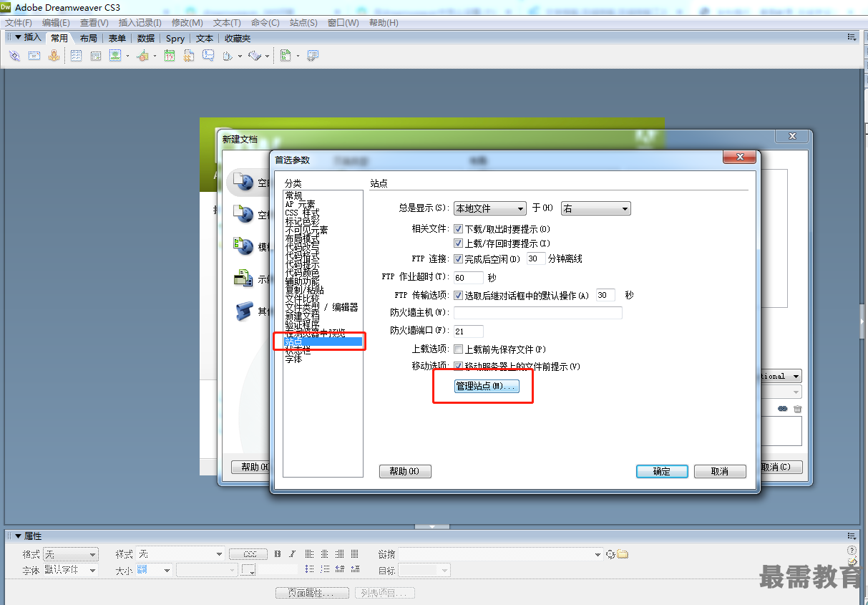
Task: Open the text color swatch in Properties
Action: coord(248,570)
